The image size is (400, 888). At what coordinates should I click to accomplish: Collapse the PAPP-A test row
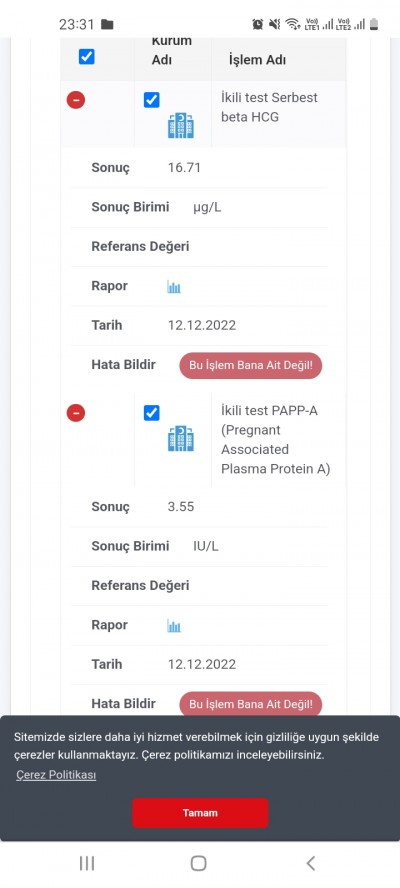pos(76,412)
